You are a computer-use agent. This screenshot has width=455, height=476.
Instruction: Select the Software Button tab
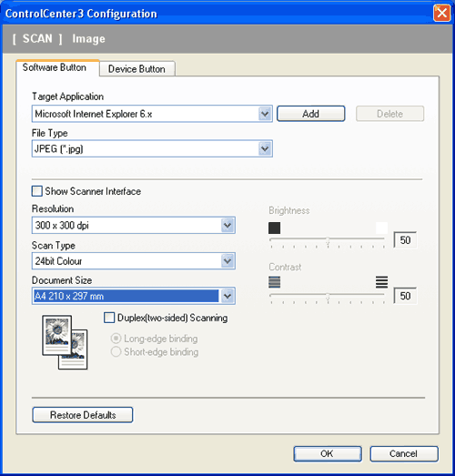tap(55, 67)
